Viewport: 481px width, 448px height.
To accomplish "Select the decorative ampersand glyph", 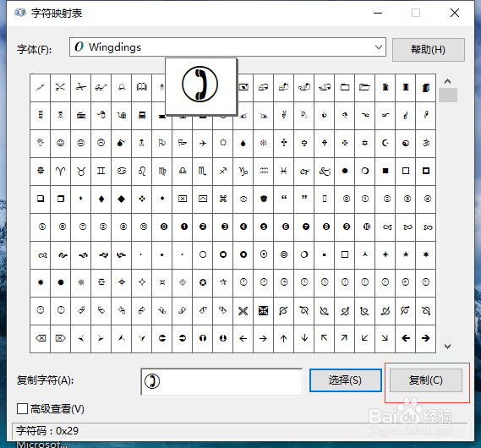I will (325, 172).
